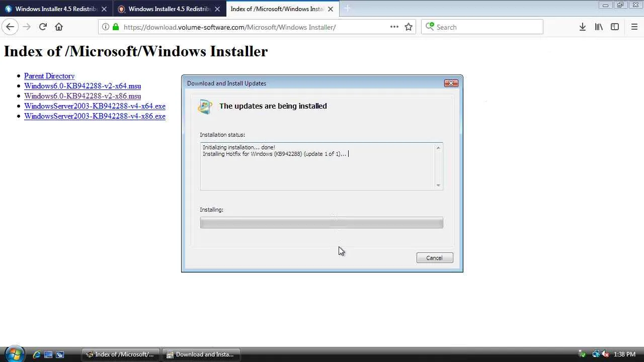644x362 pixels.
Task: Open the Firefox downloads panel
Action: click(582, 27)
